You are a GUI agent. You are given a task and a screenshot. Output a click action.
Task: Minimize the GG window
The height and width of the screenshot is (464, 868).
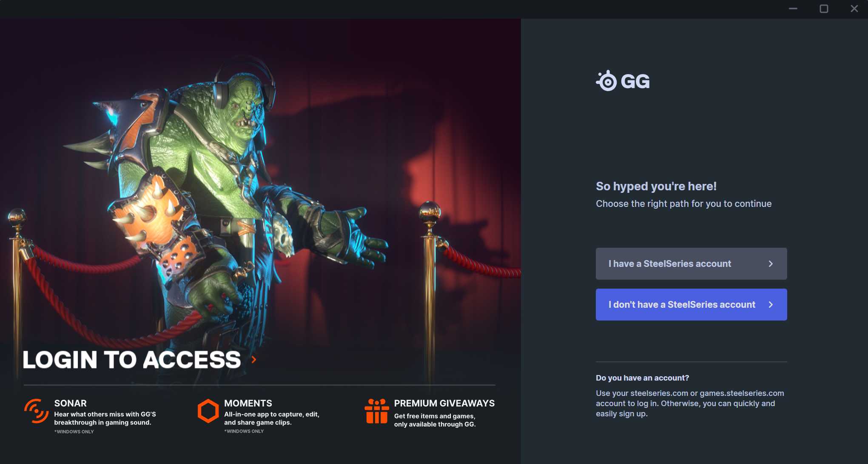(x=793, y=9)
